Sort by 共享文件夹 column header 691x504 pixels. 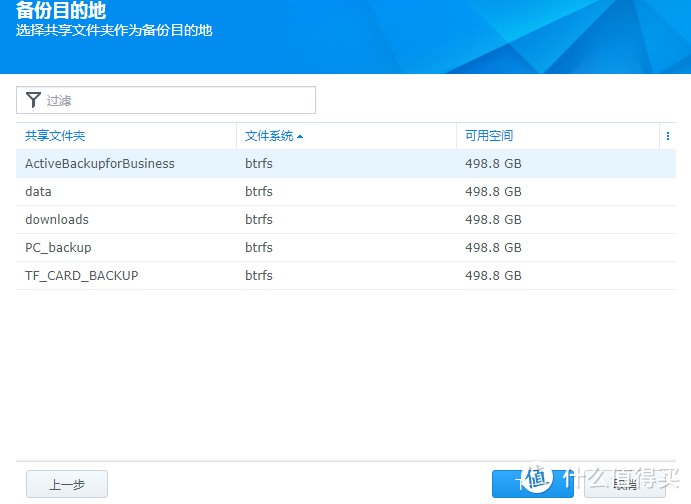55,136
